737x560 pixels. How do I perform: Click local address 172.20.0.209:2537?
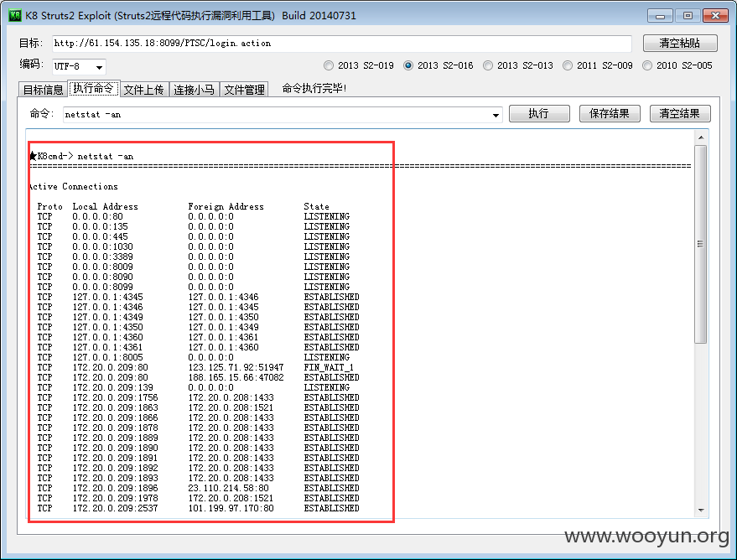click(115, 508)
